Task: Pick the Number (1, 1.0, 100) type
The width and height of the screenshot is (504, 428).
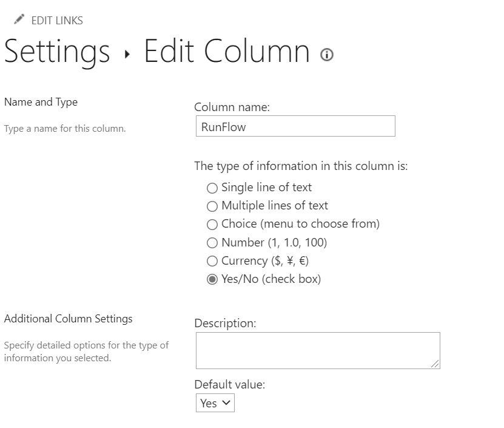Action: coord(212,243)
